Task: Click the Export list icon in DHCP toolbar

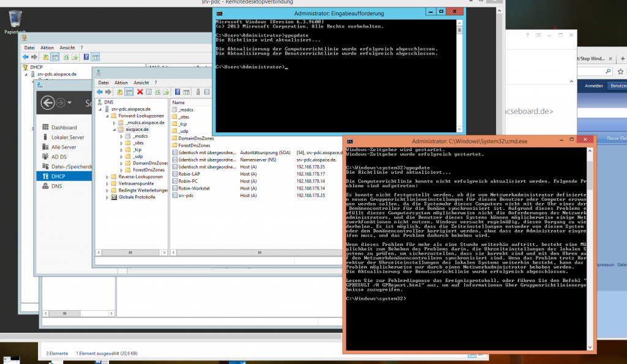Action: pos(75,57)
